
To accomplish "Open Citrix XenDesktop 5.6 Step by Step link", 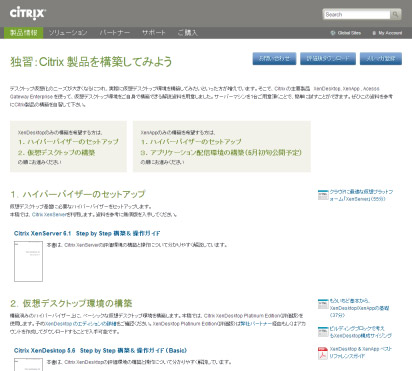I will [100, 351].
